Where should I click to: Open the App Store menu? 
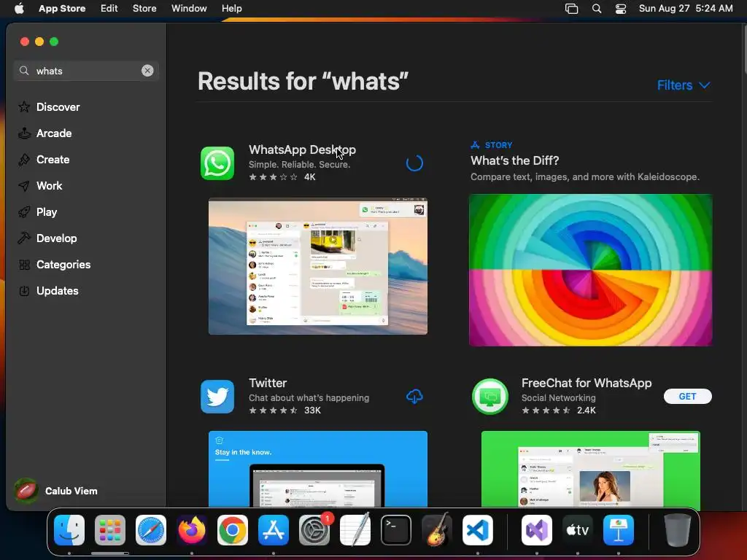coord(62,8)
